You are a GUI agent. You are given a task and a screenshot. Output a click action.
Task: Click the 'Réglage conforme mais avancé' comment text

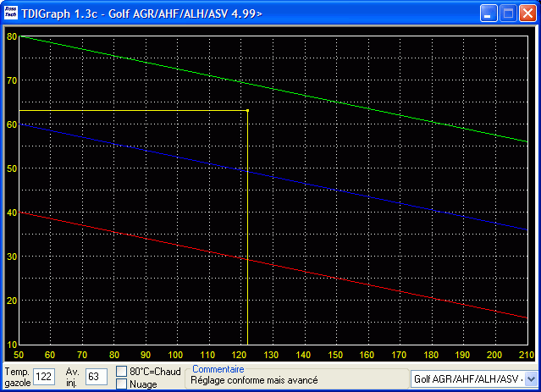pos(254,380)
